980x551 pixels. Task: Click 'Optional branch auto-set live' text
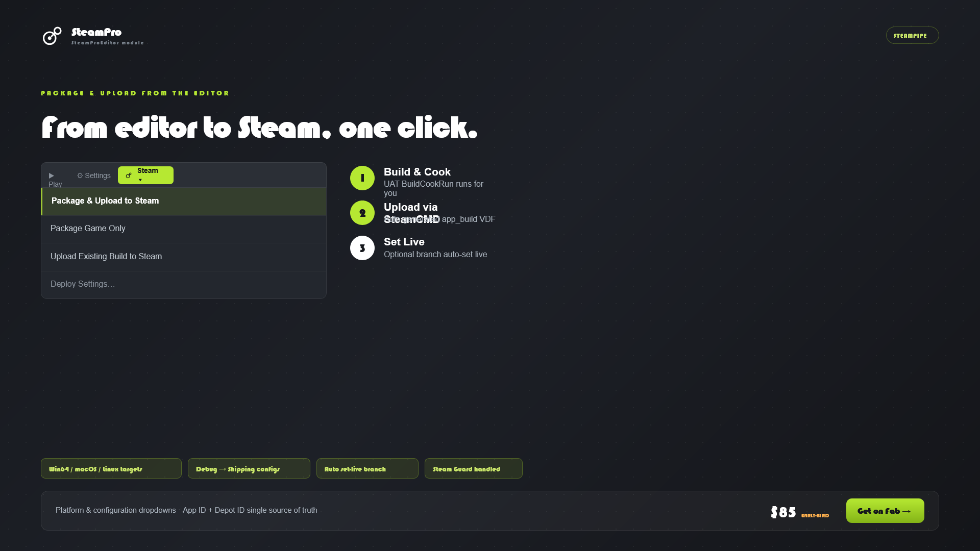(x=435, y=254)
